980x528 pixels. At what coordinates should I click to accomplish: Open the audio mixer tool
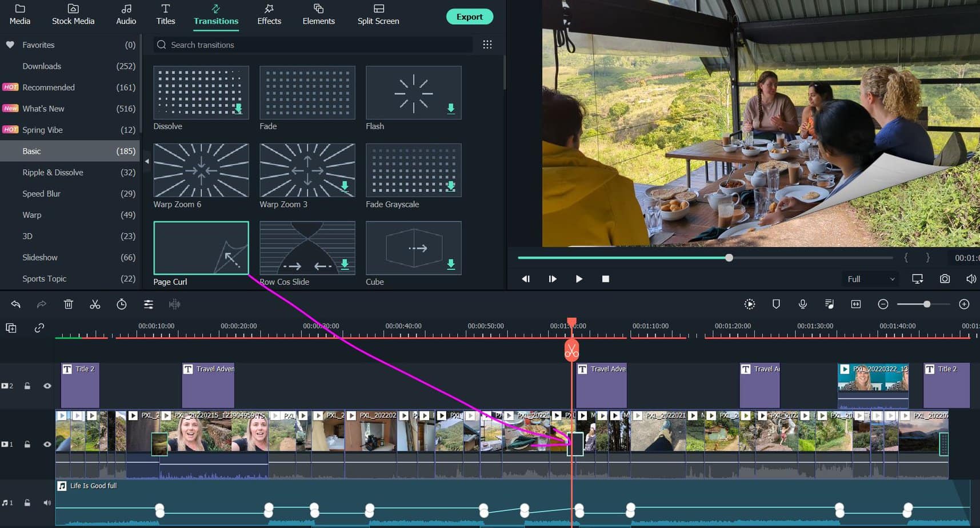pos(829,304)
